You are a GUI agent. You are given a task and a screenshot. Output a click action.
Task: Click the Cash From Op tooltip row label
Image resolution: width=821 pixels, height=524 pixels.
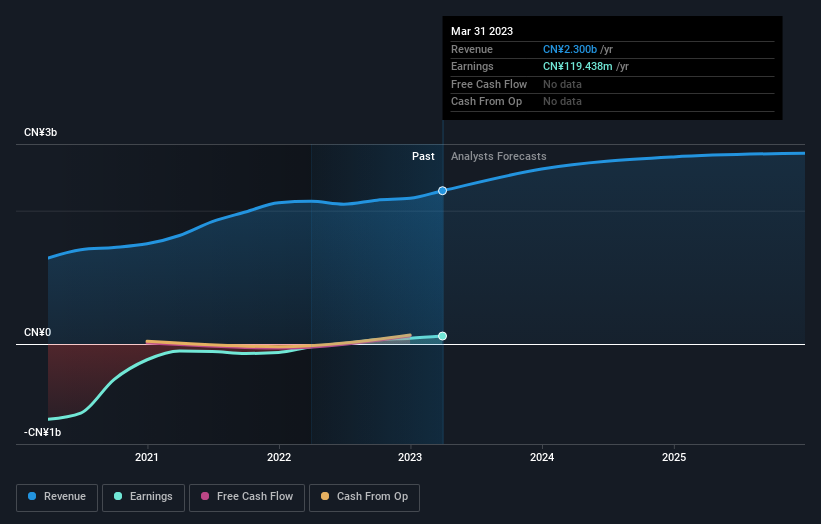pos(486,102)
